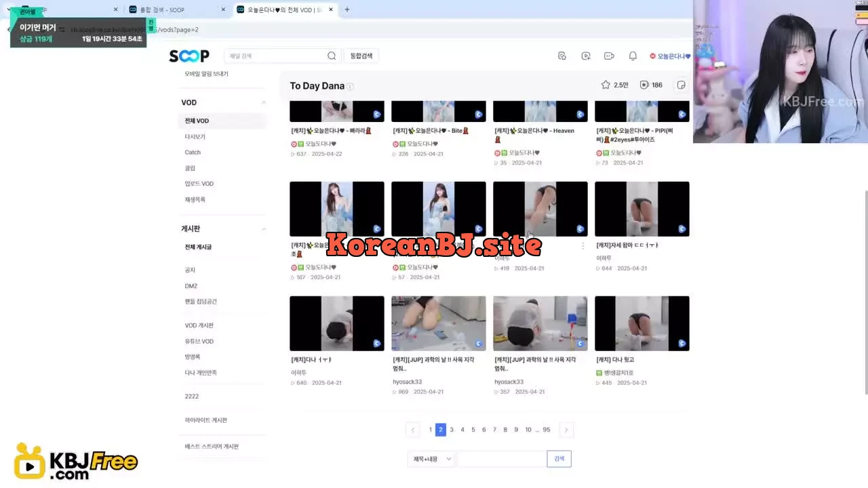This screenshot has height=488, width=868.
Task: Open the 오늘은다나 profile menu
Action: [x=670, y=56]
